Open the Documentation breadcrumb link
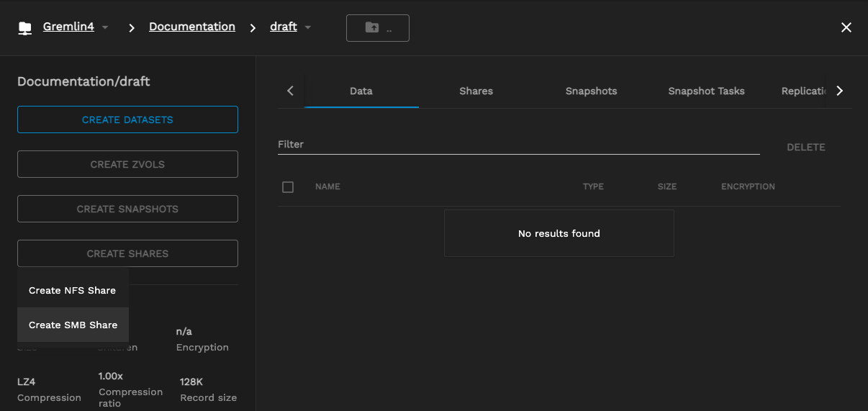The width and height of the screenshot is (868, 411). tap(192, 27)
